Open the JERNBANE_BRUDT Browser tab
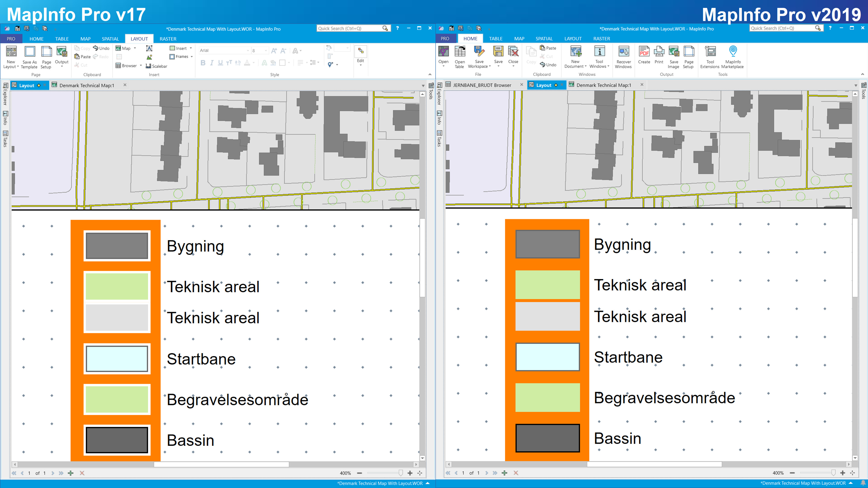This screenshot has height=488, width=868. [481, 85]
